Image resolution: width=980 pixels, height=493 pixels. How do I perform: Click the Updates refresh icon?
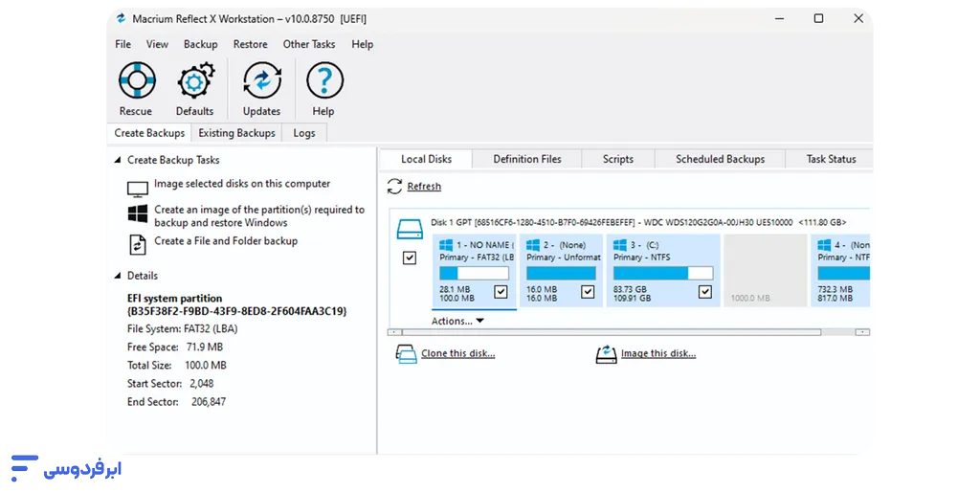pyautogui.click(x=261, y=82)
